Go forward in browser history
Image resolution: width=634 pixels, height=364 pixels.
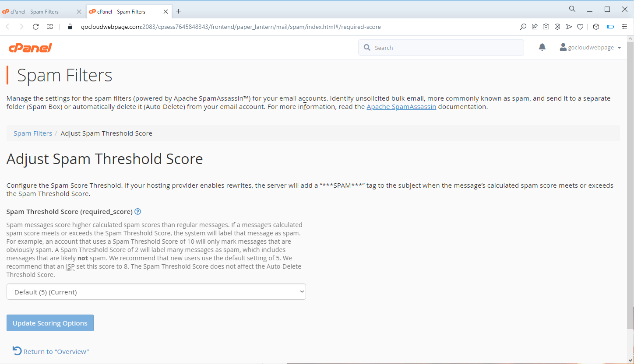[x=21, y=27]
